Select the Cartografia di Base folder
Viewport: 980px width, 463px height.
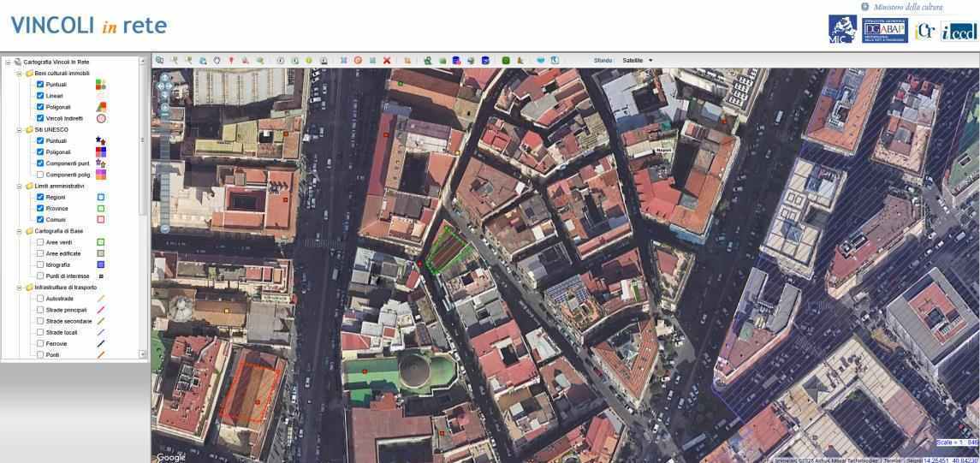(x=59, y=231)
